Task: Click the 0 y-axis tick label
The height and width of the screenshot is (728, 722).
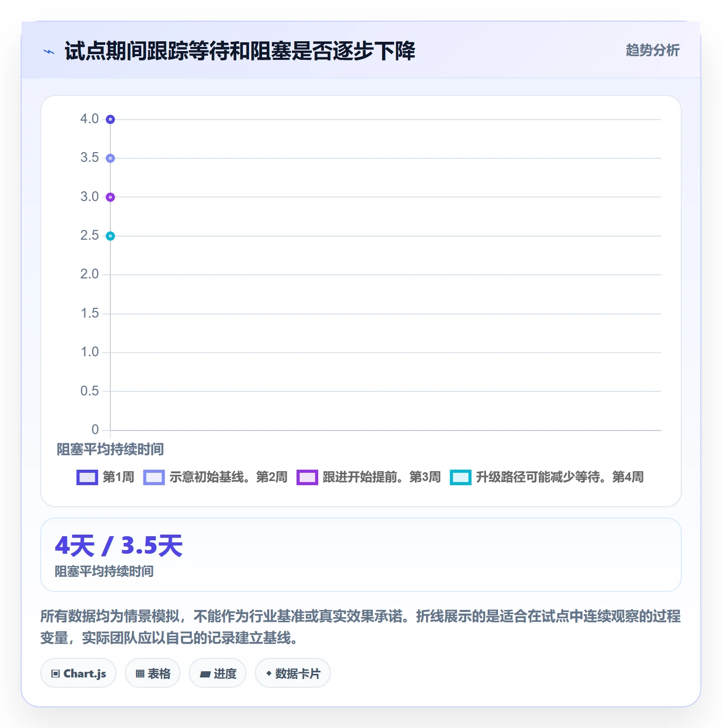Action: coord(95,430)
